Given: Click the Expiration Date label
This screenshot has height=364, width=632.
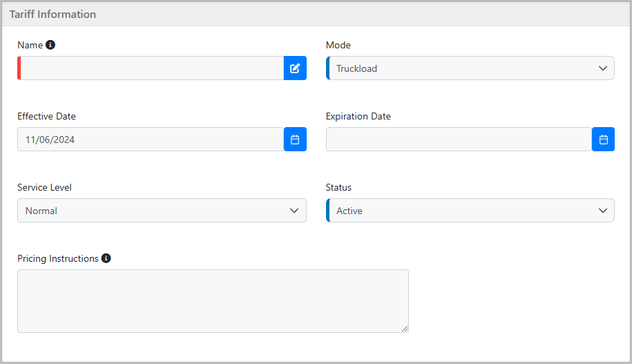Looking at the screenshot, I should [x=358, y=117].
